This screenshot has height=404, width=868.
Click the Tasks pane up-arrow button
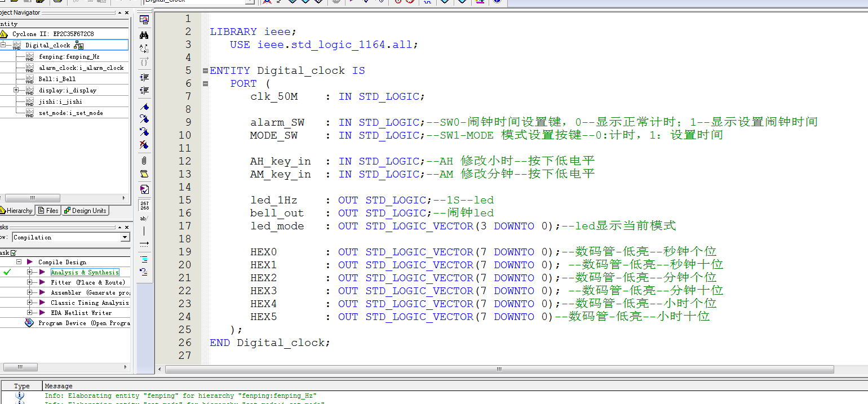tap(119, 227)
